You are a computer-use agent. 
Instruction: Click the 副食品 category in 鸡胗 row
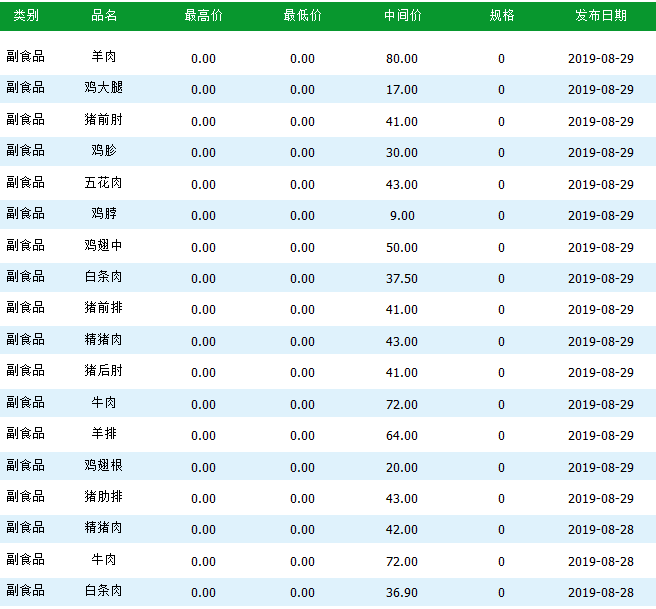[x=26, y=150]
